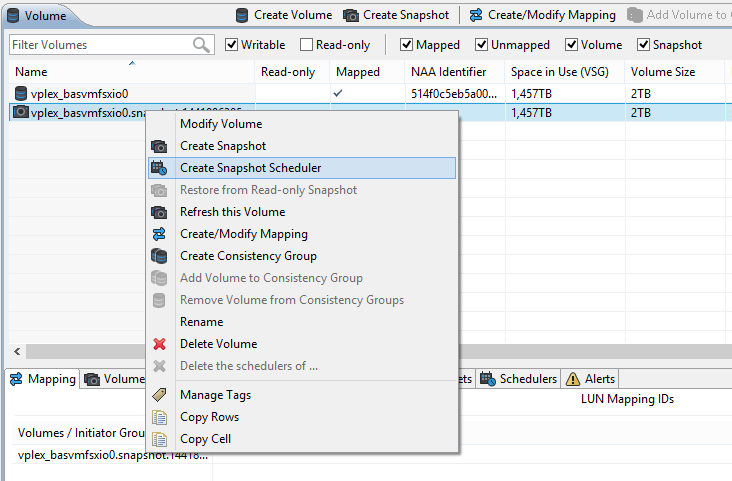Enable the Read-only filter checkbox
The image size is (732, 481).
pos(307,45)
